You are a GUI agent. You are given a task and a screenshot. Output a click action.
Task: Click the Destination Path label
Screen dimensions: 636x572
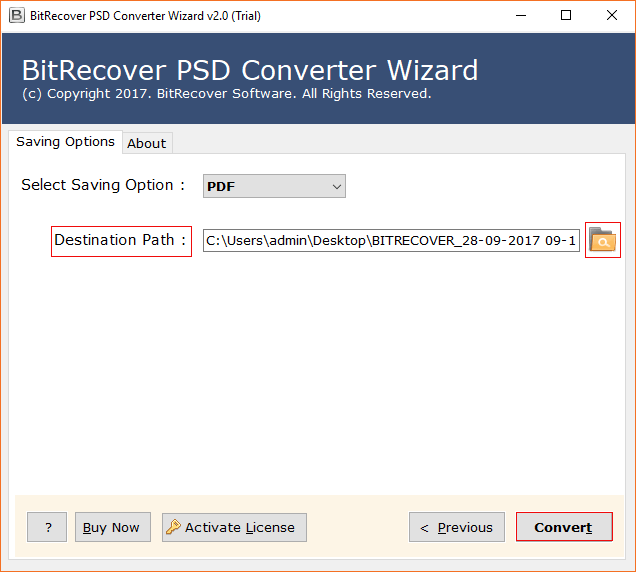click(x=120, y=240)
